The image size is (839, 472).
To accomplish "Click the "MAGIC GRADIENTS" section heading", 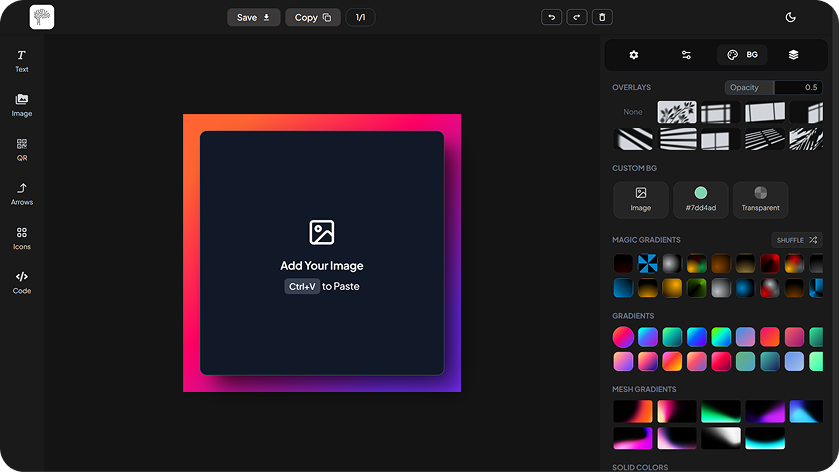I will click(646, 240).
